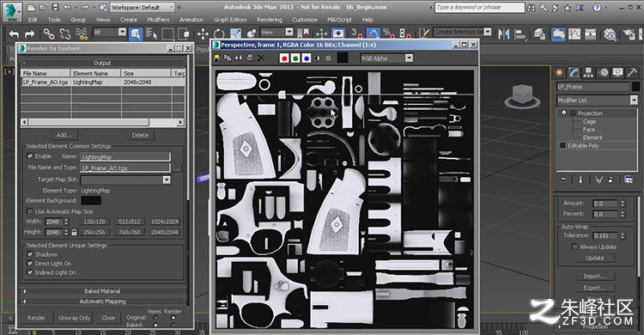Open the View reference coordinate dropdown
The width and height of the screenshot is (644, 335).
(276, 32)
